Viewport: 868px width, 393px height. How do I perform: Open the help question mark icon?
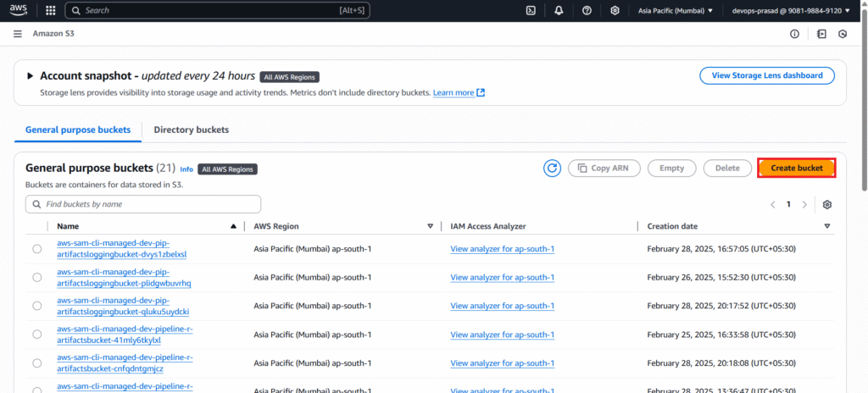(587, 10)
